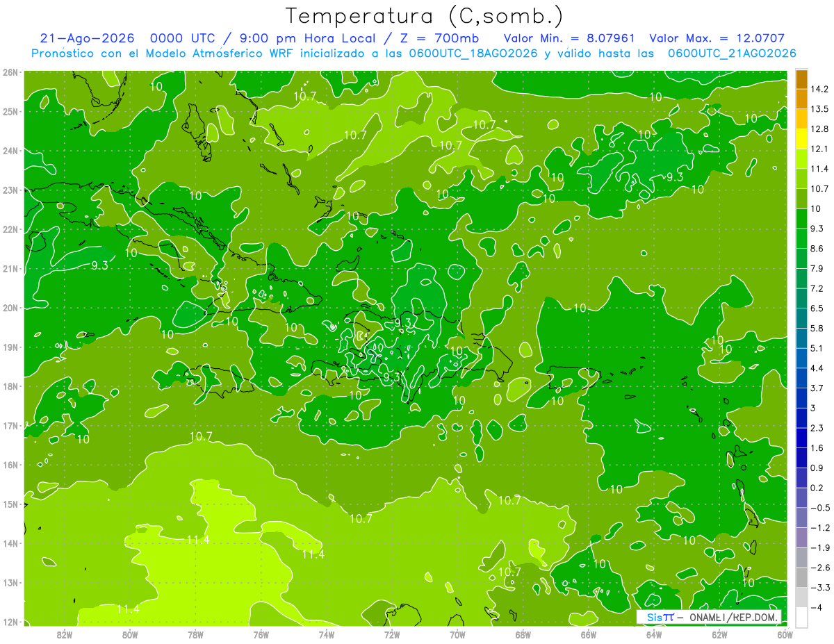This screenshot has height=644, width=834.
Task: Select the colorbar segment between 11.4 and 10.7
Action: coord(801,179)
